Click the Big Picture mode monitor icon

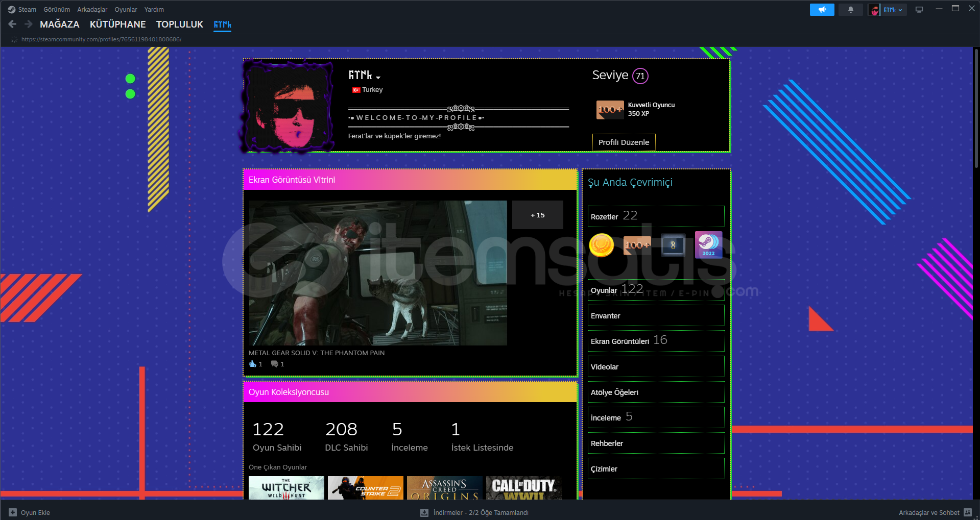click(919, 10)
